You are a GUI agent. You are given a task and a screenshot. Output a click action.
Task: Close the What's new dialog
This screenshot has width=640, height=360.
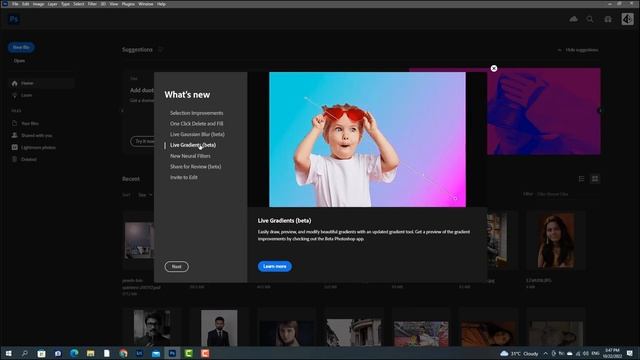click(x=494, y=68)
